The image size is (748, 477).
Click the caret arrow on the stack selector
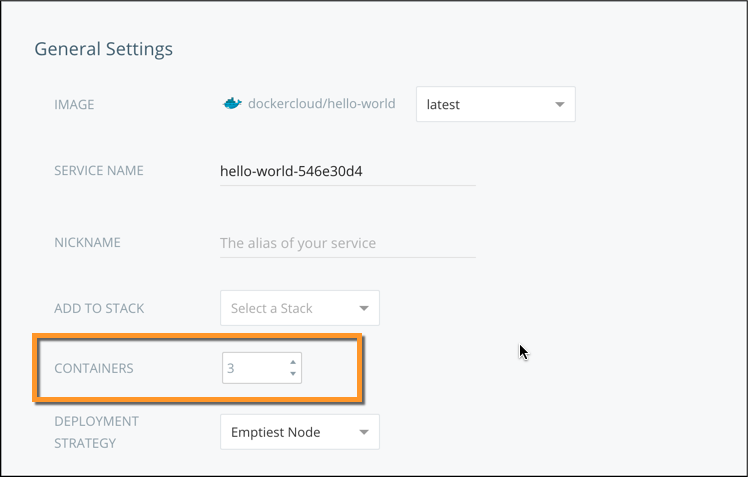[x=363, y=308]
